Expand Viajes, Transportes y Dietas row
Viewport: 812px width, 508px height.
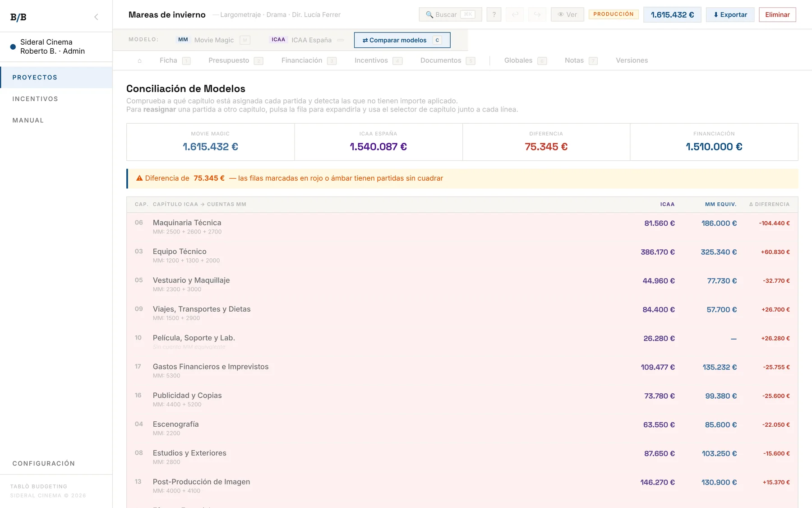pos(462,313)
